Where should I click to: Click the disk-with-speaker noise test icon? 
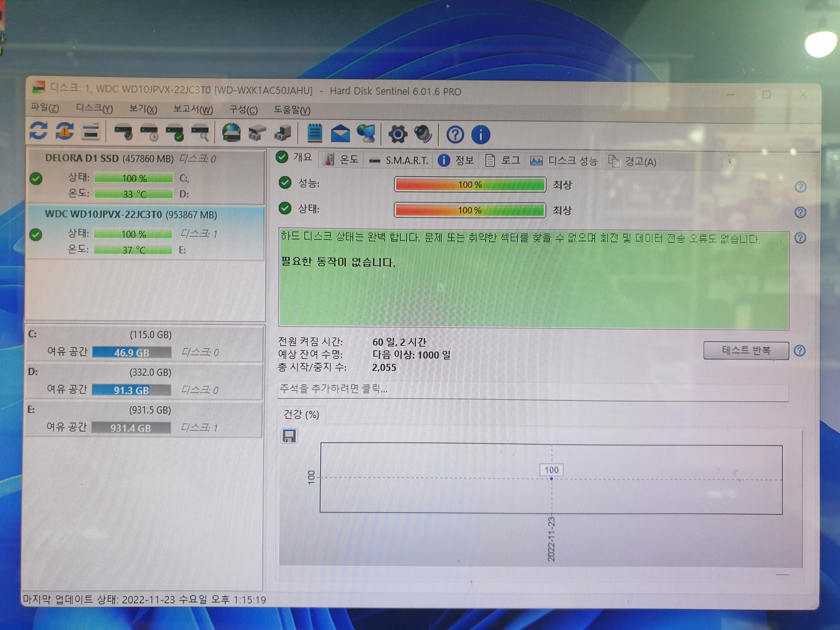(123, 132)
